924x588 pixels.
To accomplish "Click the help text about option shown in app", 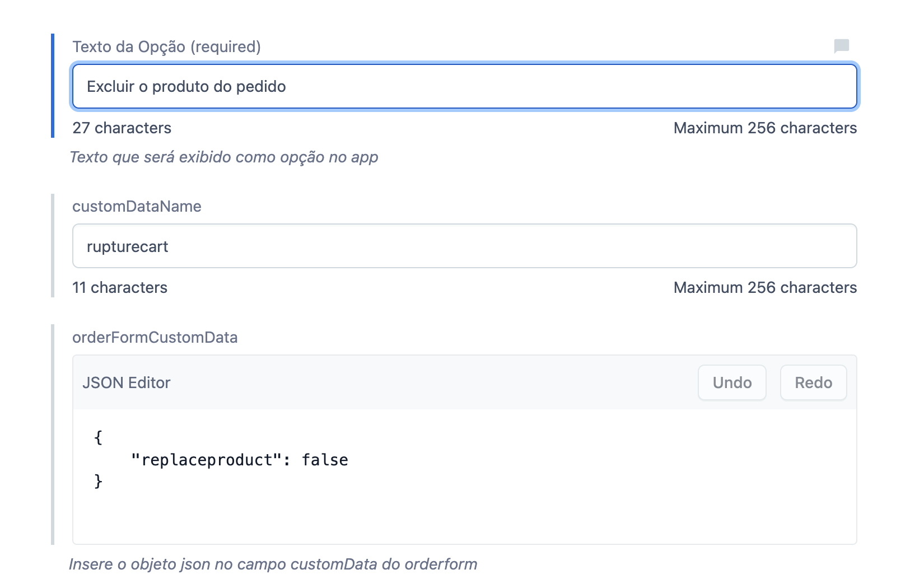I will point(224,157).
